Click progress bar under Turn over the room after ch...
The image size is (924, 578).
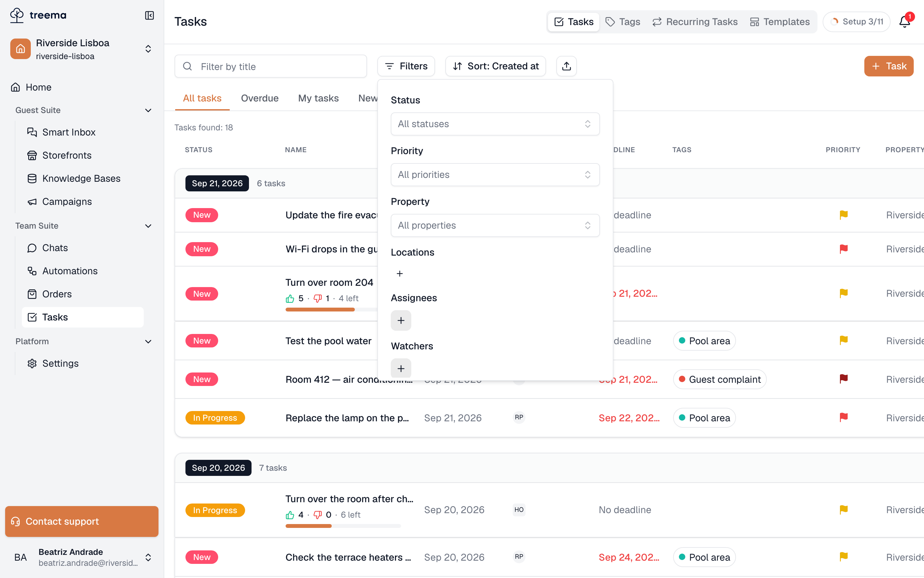pos(343,526)
